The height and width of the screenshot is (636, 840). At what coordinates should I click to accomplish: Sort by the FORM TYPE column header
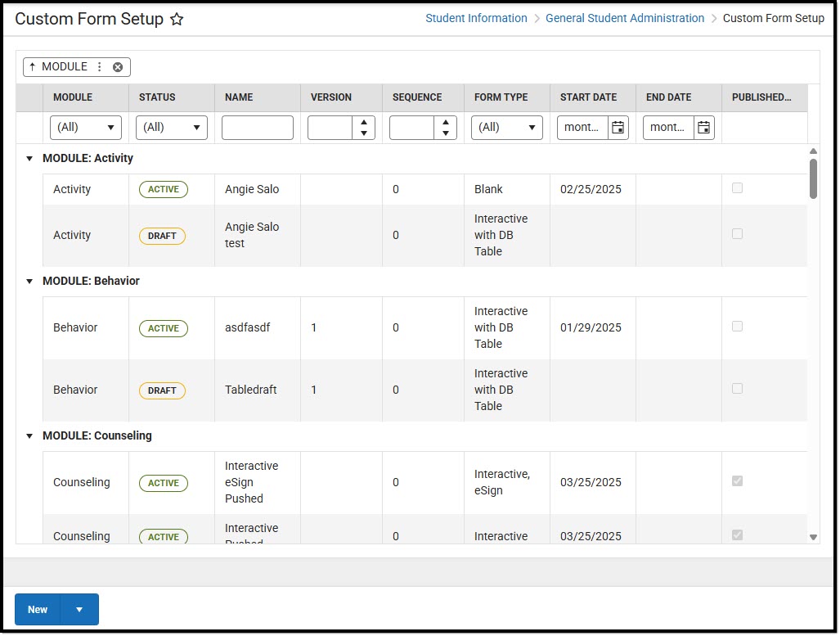tap(501, 97)
